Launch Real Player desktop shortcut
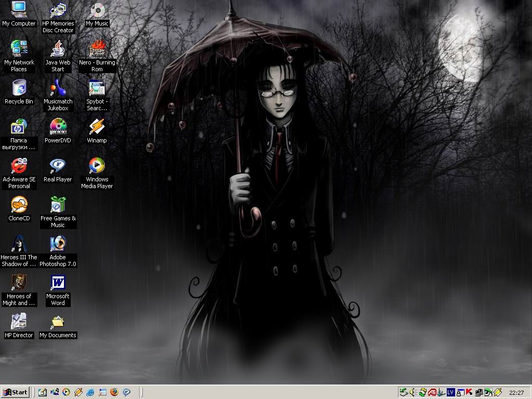Screen dimensions: 532x399 tap(58, 170)
